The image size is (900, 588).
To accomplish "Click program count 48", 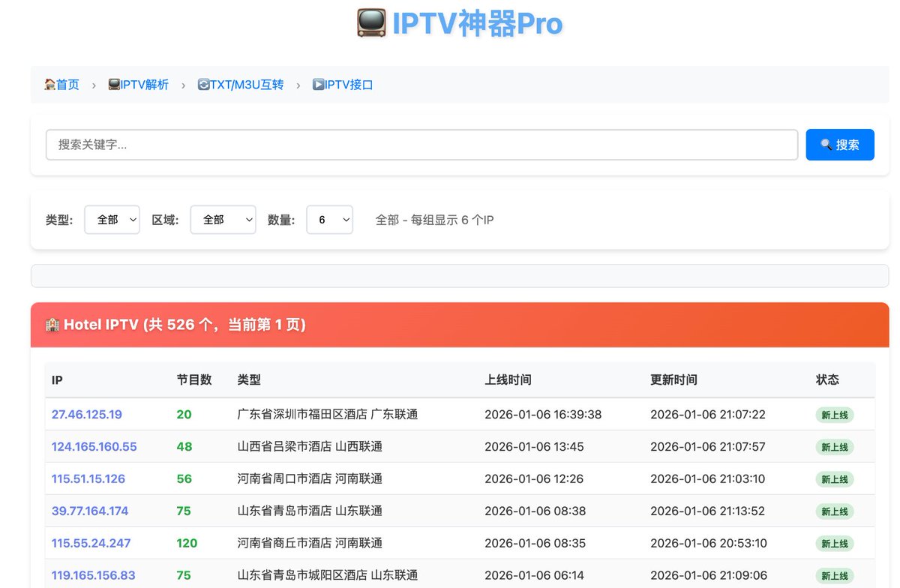I will [184, 446].
